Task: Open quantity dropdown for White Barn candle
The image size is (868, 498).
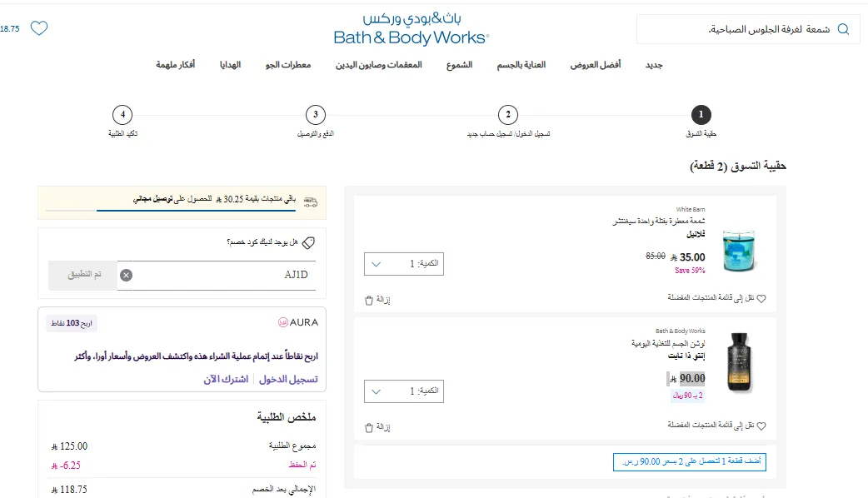Action: point(404,264)
